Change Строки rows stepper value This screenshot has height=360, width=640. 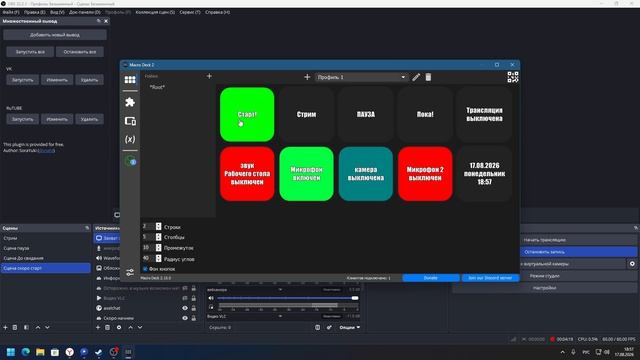click(158, 227)
